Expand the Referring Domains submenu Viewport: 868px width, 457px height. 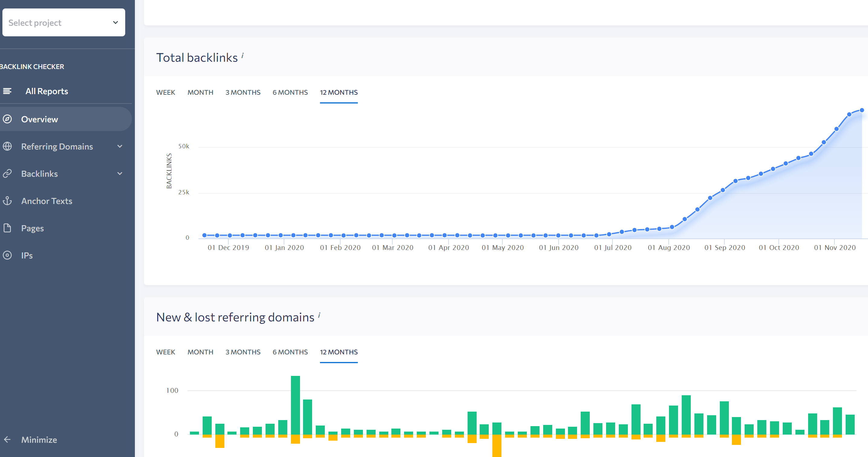(119, 146)
